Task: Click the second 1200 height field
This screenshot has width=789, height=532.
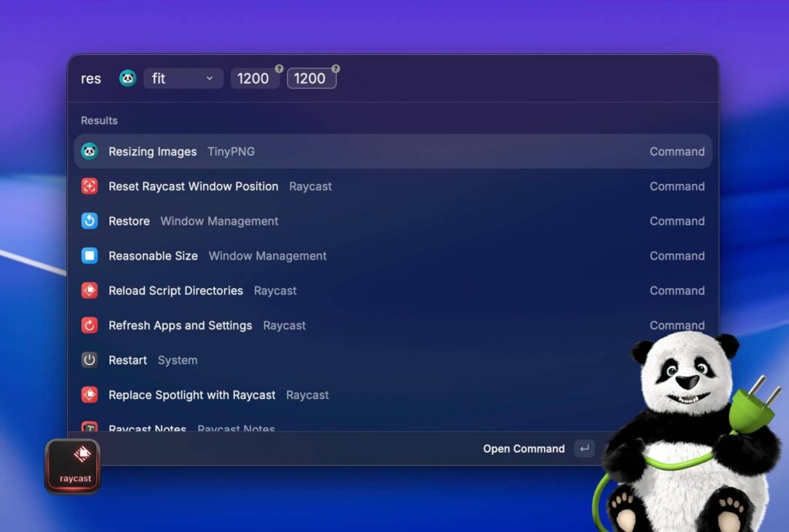Action: 310,79
